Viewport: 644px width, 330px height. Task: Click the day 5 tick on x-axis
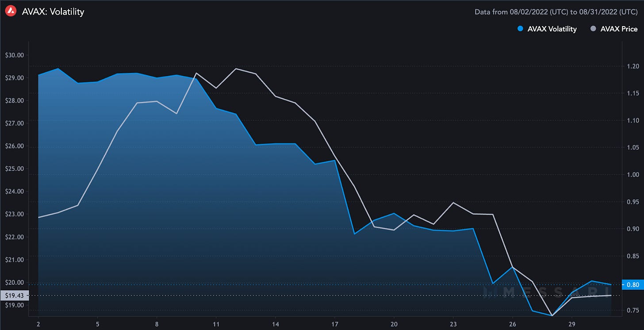click(97, 324)
